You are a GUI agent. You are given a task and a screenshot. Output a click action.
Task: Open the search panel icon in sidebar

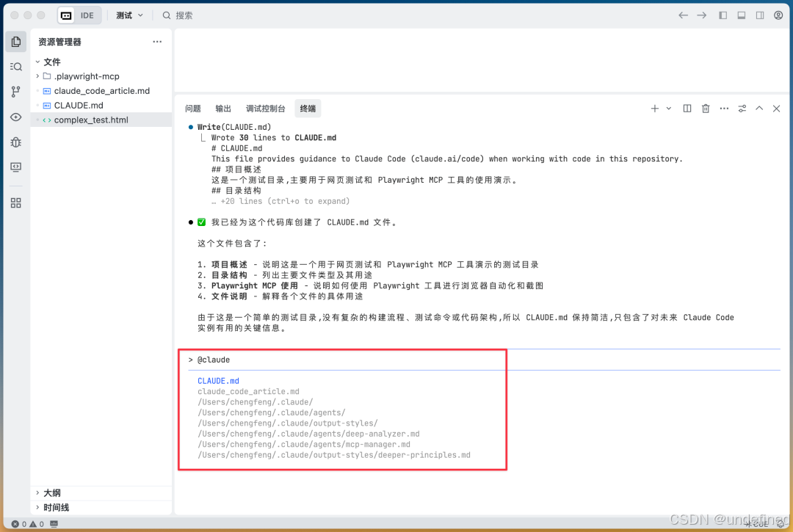(x=15, y=67)
